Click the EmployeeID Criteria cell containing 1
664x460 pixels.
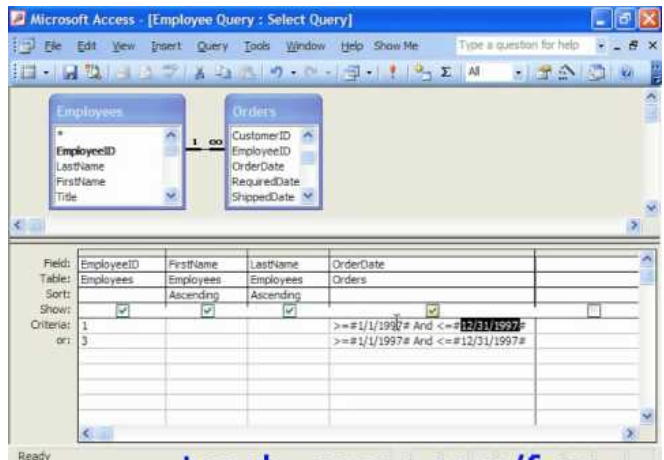tap(122, 326)
